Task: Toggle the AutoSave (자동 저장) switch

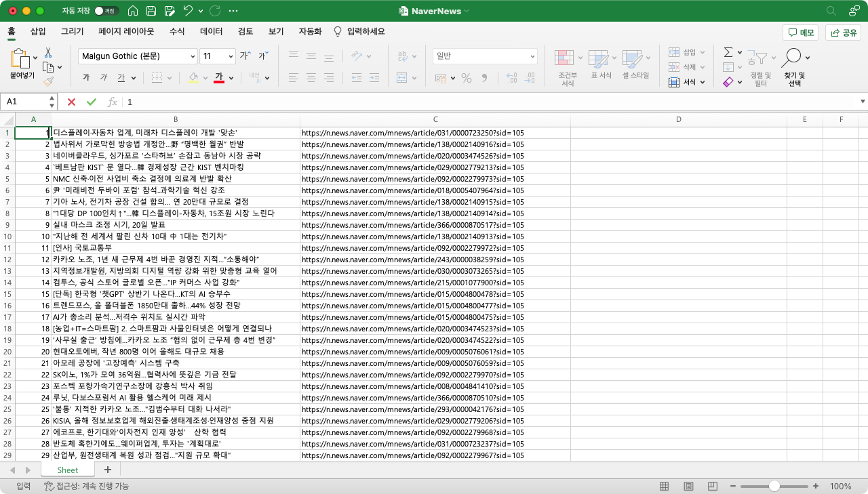Action: (106, 11)
